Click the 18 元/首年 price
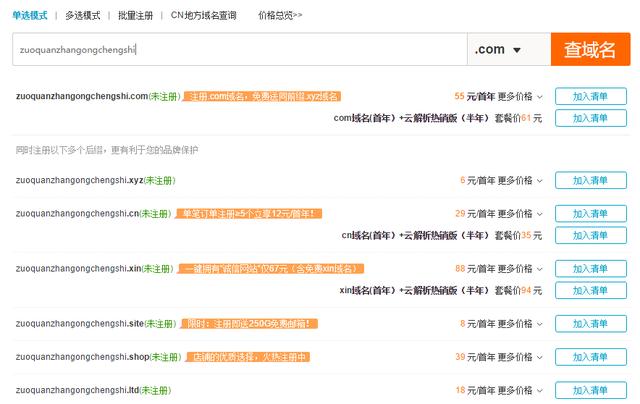The height and width of the screenshot is (404, 640). coord(475,391)
